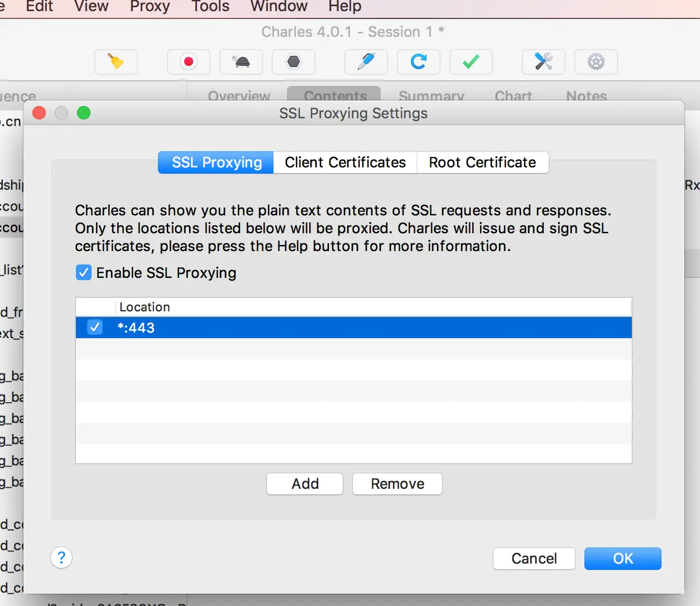The image size is (700, 606).
Task: Select the SSL Proxying tab
Action: pos(216,162)
